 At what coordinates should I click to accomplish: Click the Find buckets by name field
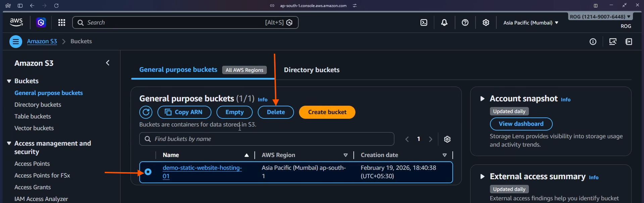click(x=267, y=139)
